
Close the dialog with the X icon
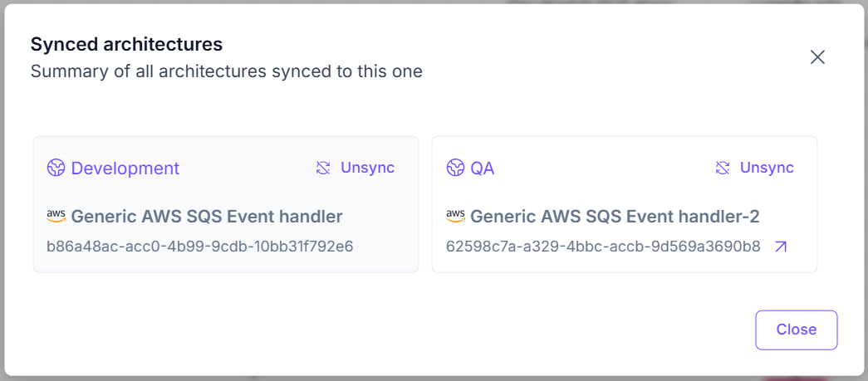(x=817, y=57)
